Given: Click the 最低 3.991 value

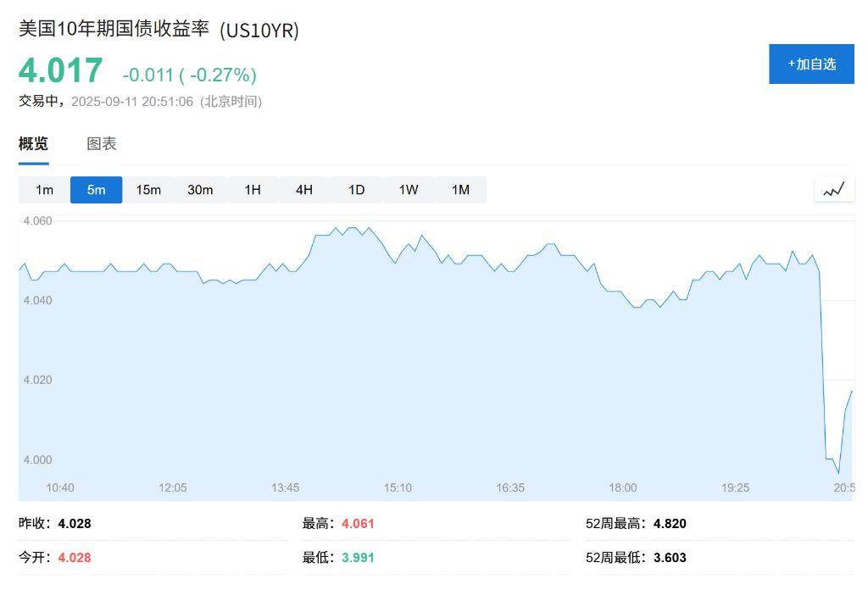Looking at the screenshot, I should coord(358,557).
